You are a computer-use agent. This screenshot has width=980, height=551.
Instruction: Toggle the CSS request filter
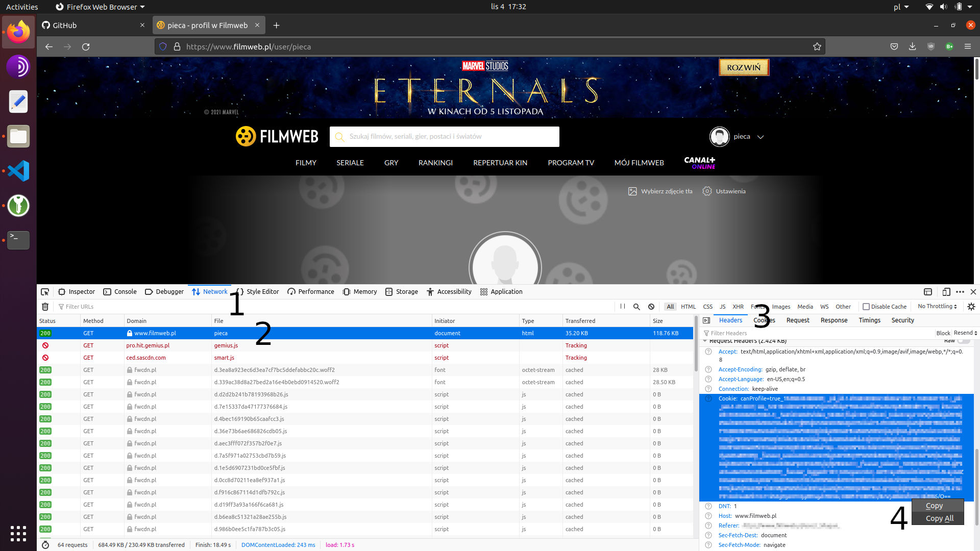[707, 307]
